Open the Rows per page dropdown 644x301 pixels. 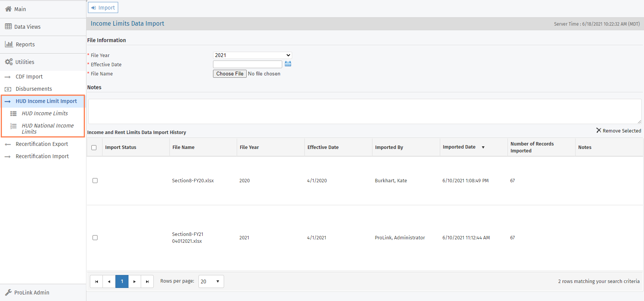pyautogui.click(x=211, y=281)
